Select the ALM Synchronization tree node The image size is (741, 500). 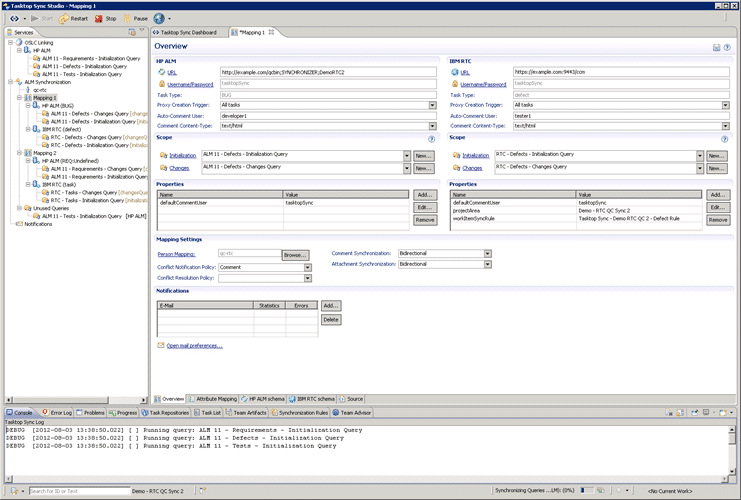(x=47, y=82)
